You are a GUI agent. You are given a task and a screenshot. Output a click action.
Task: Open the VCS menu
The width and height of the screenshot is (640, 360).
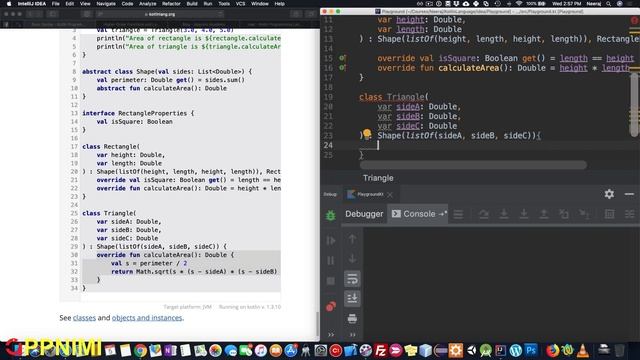(x=240, y=4)
